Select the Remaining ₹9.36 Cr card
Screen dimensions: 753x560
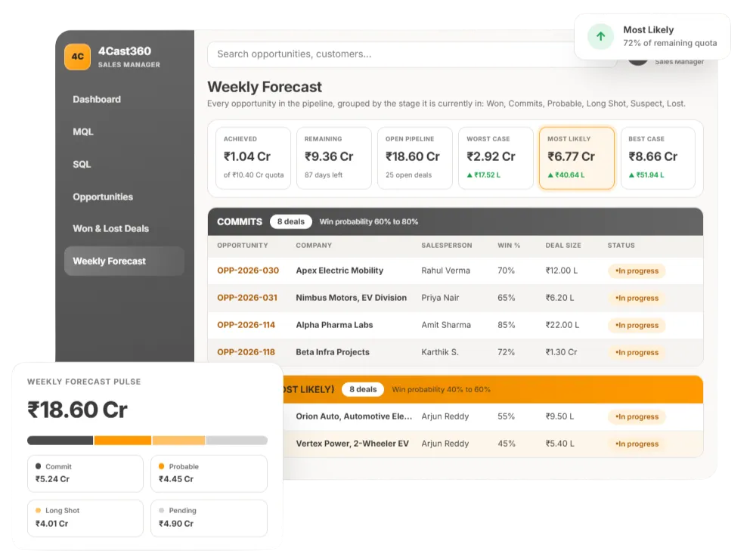coord(333,158)
